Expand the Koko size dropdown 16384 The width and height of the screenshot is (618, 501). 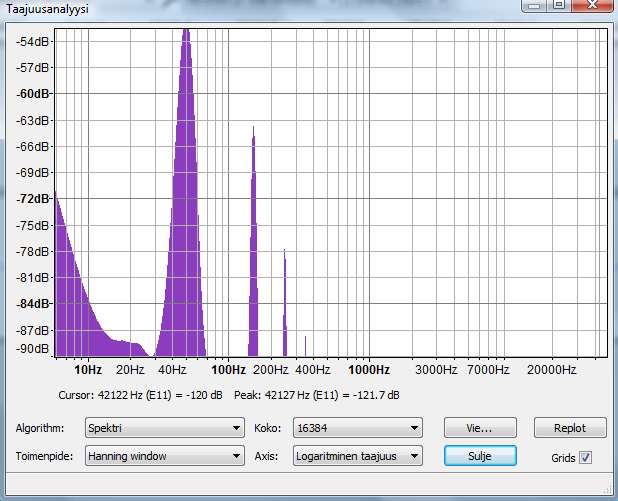click(x=358, y=428)
